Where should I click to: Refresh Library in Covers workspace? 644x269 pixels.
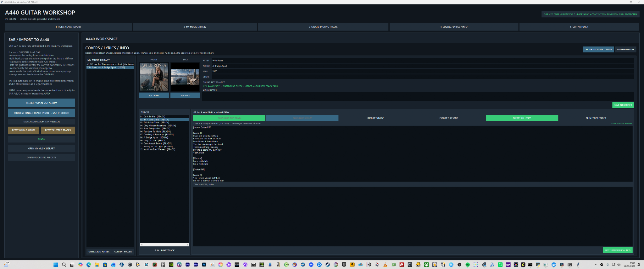click(x=625, y=49)
